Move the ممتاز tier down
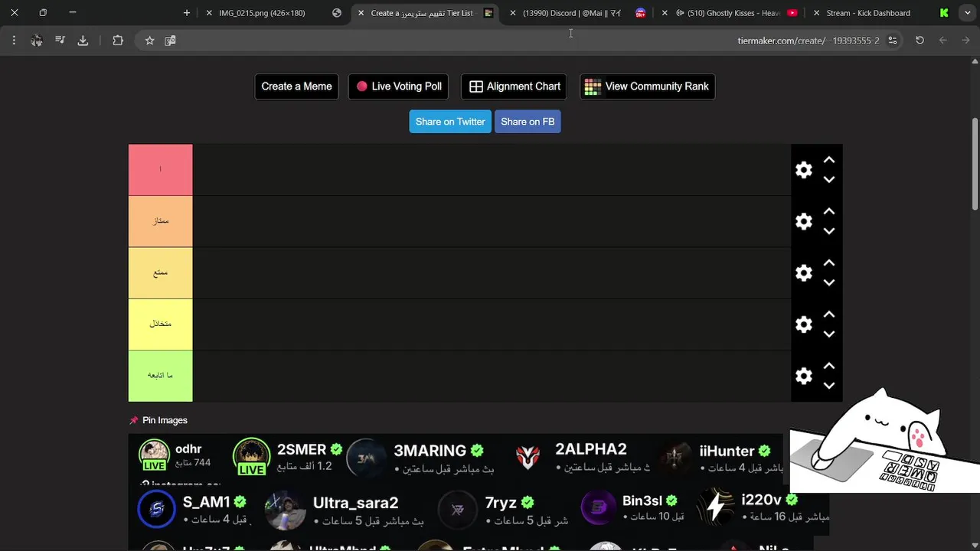The image size is (980, 551). click(828, 231)
